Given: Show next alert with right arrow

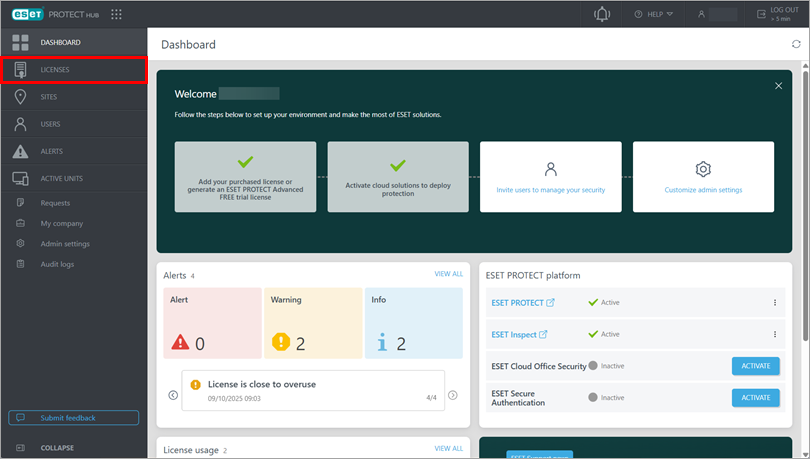Looking at the screenshot, I should 452,395.
